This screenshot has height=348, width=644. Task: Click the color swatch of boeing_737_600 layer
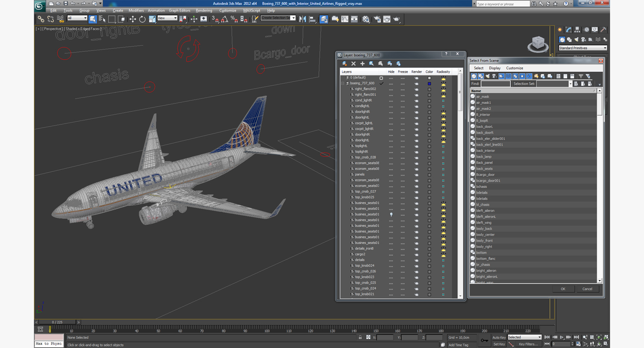pyautogui.click(x=429, y=84)
